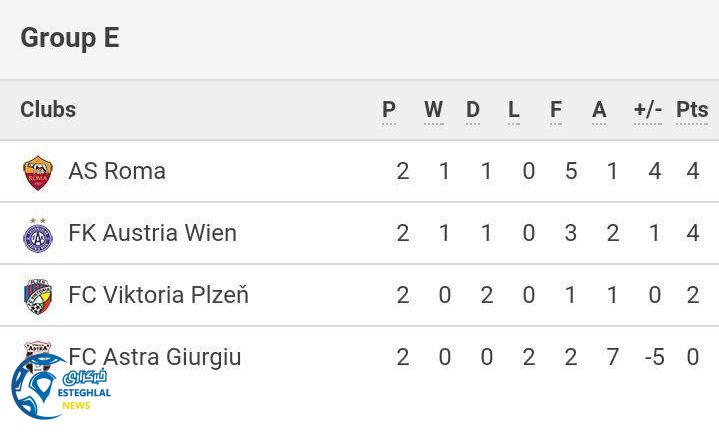Screen dimensions: 719x438
Task: Click the Clubs column header
Action: point(48,110)
